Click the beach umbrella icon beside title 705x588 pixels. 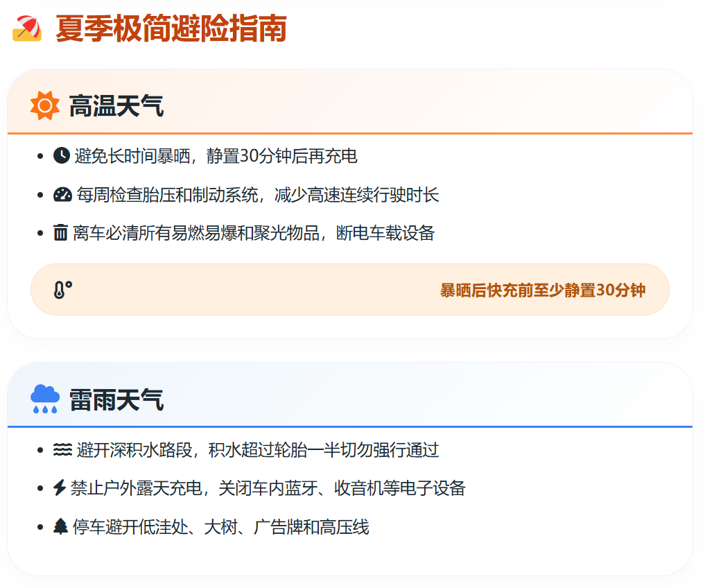[27, 28]
